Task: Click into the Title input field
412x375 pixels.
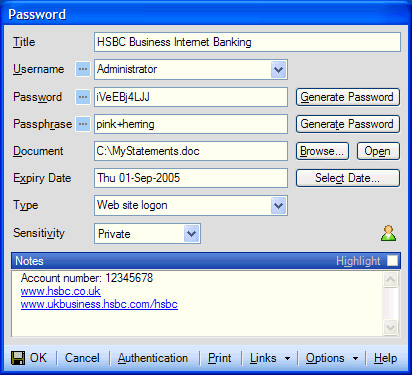Action: (247, 42)
